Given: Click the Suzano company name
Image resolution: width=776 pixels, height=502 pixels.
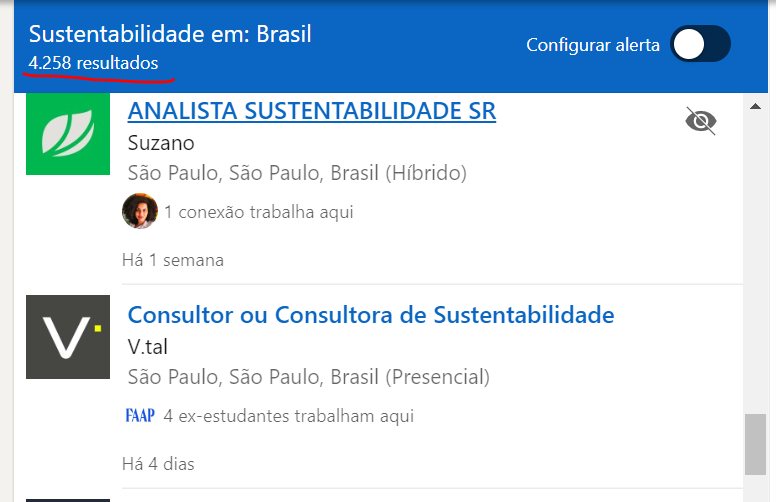Looking at the screenshot, I should coord(161,143).
